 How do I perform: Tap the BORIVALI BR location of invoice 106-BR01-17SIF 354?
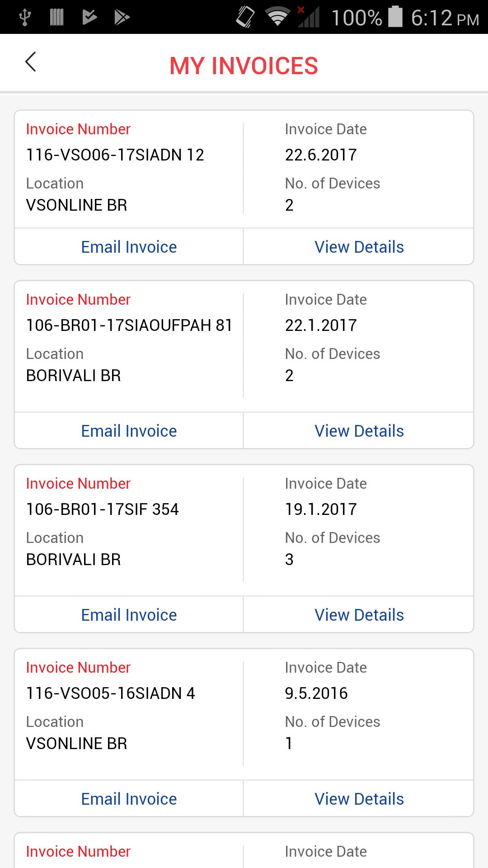click(x=73, y=559)
